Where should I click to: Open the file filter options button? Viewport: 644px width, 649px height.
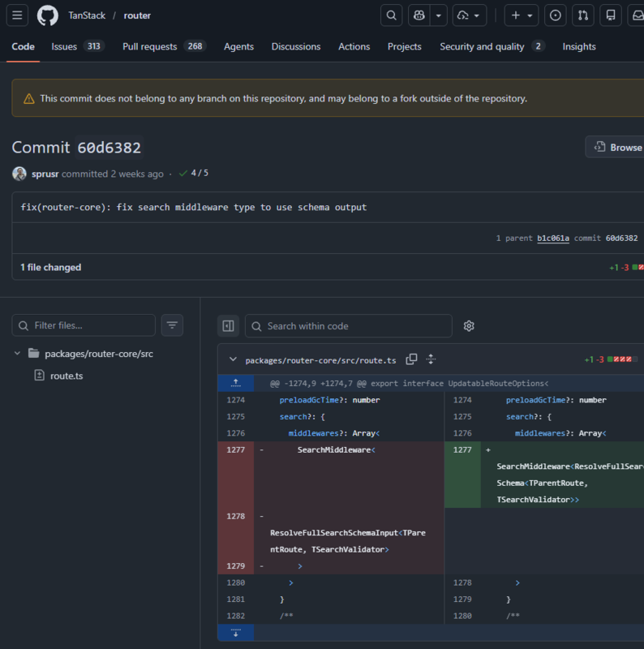pos(172,325)
